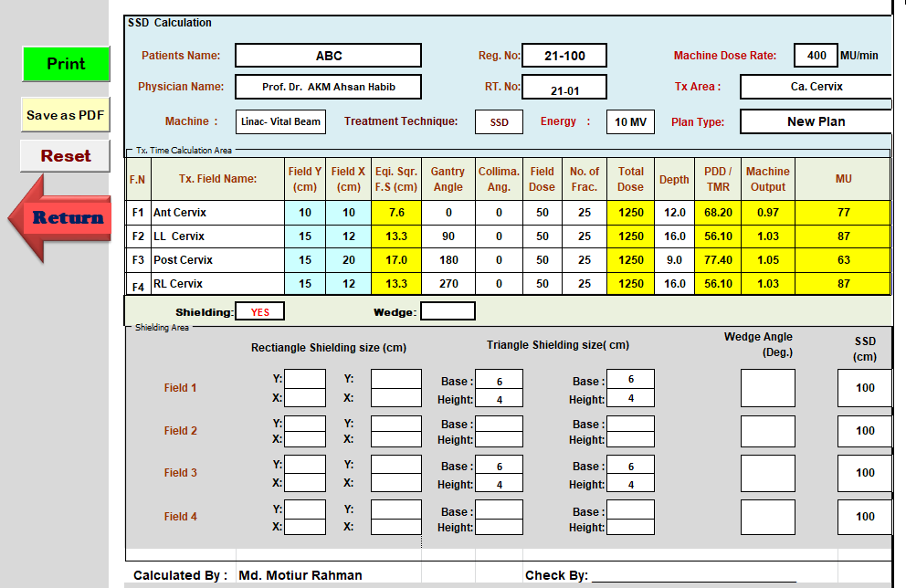Viewport: 906px width, 588px height.
Task: Click Field 1 first rectangle Y input
Action: click(305, 379)
